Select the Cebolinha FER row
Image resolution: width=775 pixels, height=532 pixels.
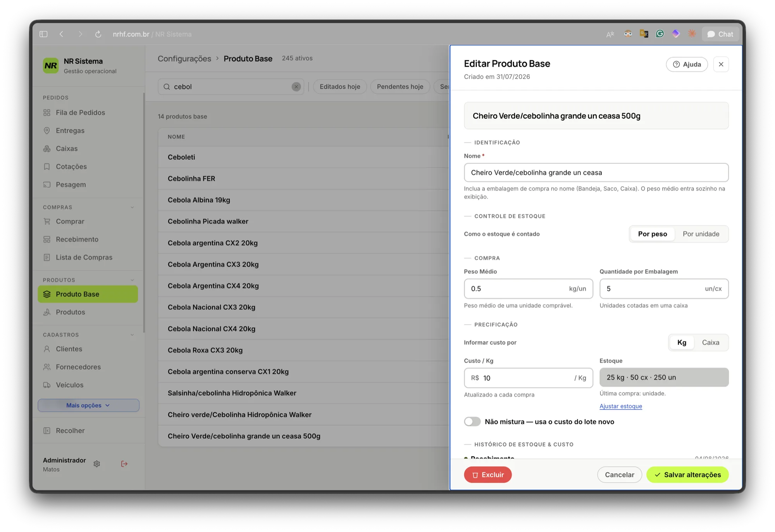[303, 178]
